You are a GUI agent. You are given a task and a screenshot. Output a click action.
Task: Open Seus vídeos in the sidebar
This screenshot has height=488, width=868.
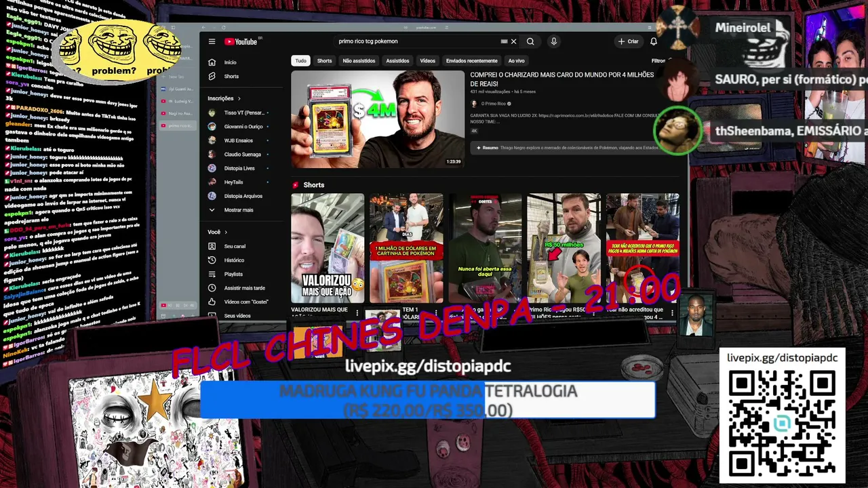click(x=241, y=315)
